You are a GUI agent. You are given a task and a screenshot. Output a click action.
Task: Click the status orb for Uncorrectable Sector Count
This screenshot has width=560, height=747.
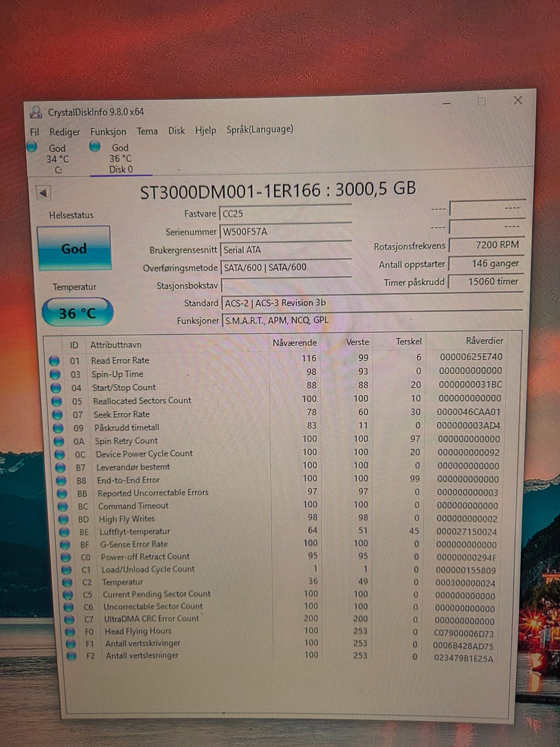[x=68, y=607]
